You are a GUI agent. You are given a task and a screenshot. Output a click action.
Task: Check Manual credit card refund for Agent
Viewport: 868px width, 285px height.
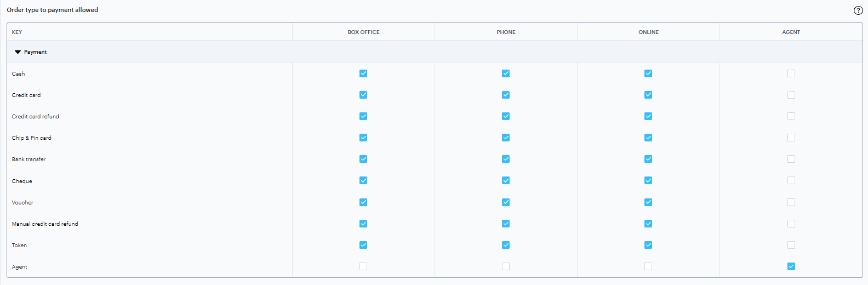[791, 224]
